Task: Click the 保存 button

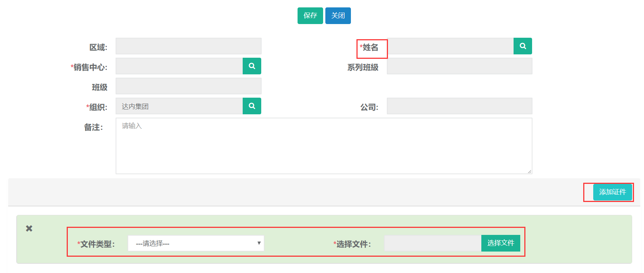Action: [x=310, y=16]
